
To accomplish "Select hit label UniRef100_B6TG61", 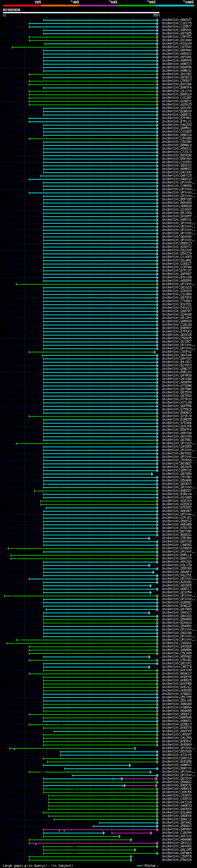I will (x=177, y=454).
